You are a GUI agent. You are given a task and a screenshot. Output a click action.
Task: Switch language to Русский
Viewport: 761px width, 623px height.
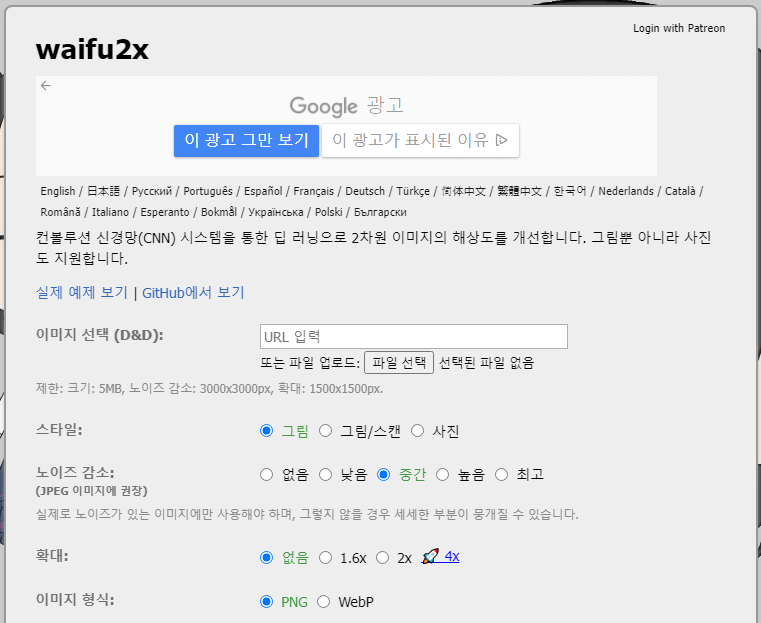click(x=151, y=191)
